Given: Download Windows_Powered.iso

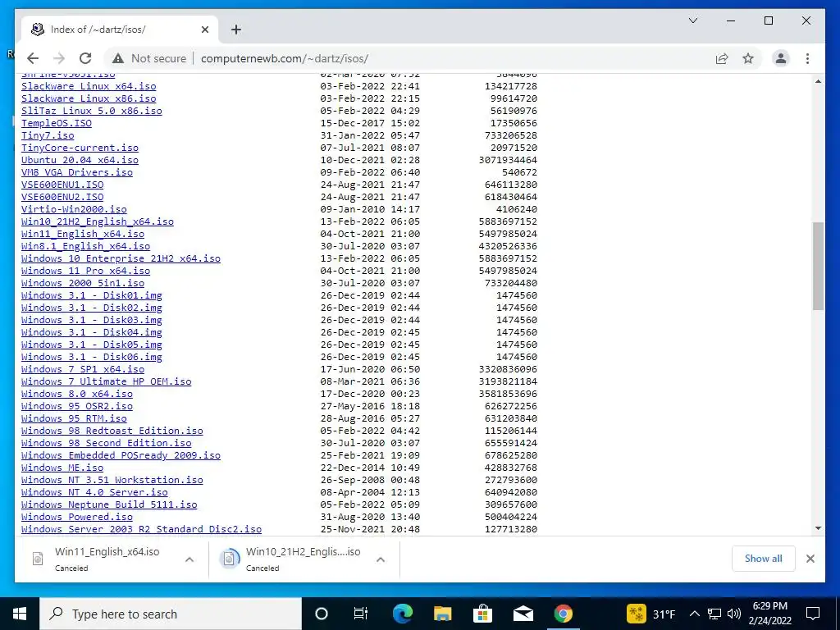Looking at the screenshot, I should [76, 518].
